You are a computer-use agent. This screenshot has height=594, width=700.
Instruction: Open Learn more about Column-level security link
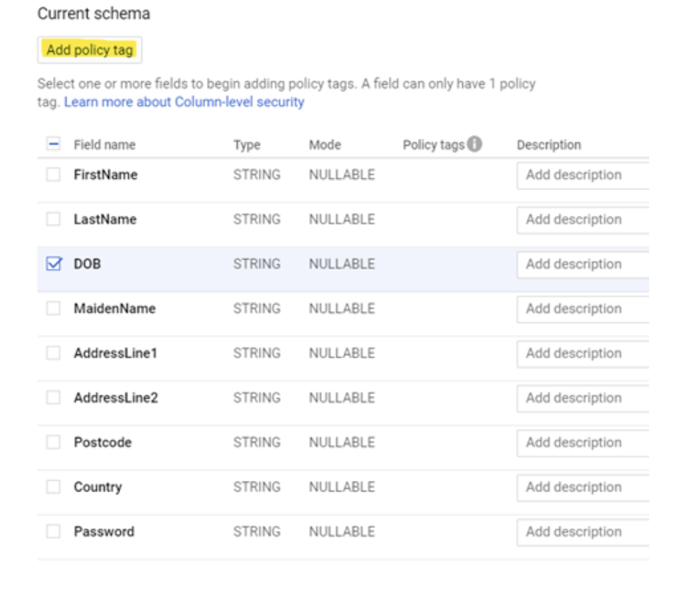click(184, 102)
